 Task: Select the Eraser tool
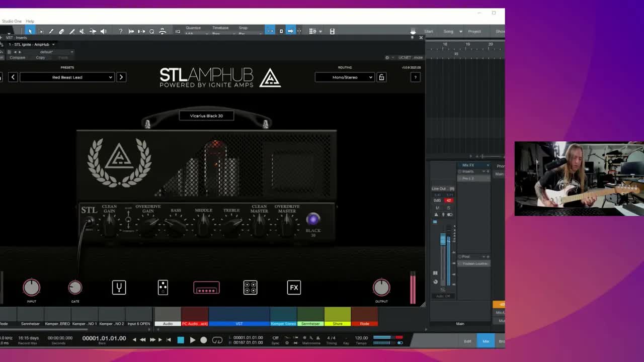tap(61, 31)
